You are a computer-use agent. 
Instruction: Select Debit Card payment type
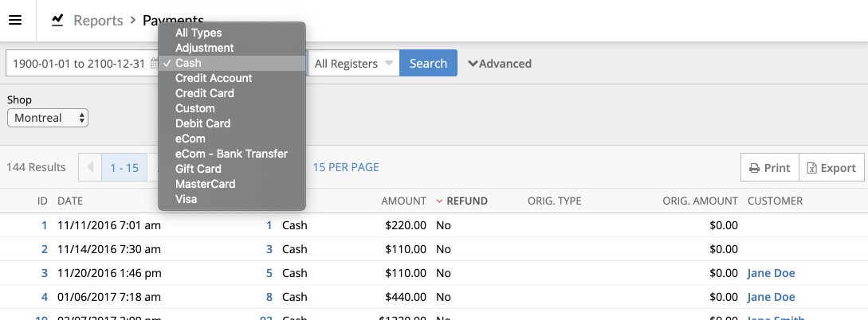click(232, 123)
